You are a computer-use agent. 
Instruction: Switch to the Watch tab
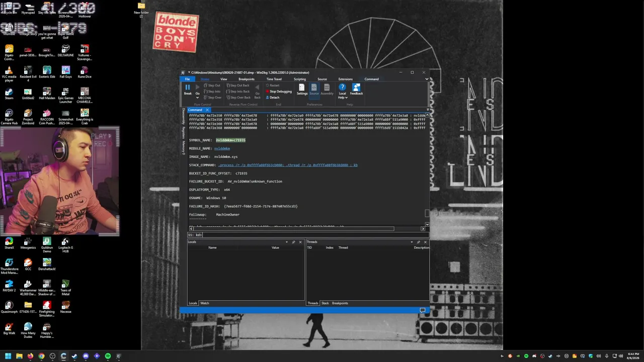(x=205, y=303)
